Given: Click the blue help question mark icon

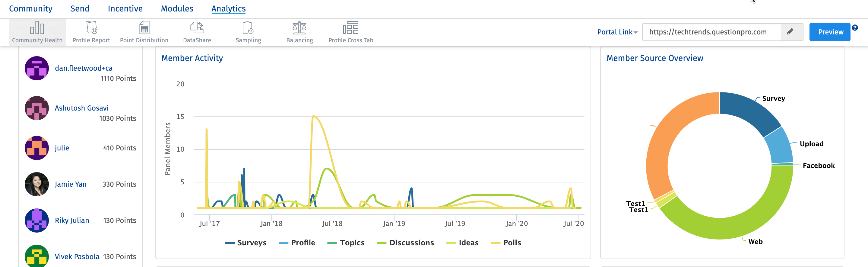Looking at the screenshot, I should pyautogui.click(x=854, y=28).
